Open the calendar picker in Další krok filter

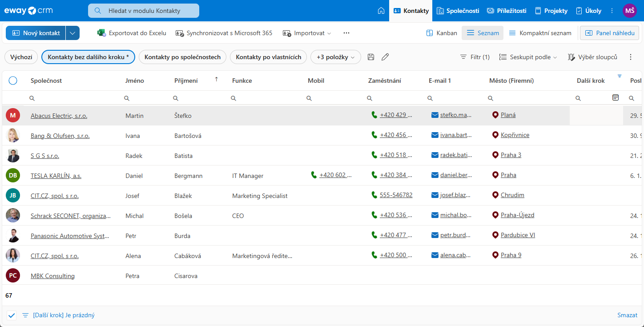[x=616, y=97]
